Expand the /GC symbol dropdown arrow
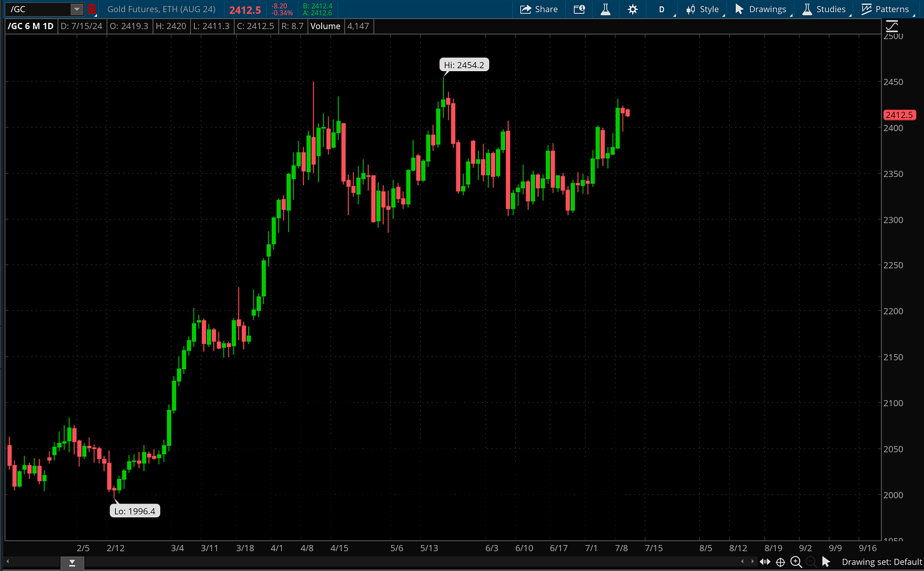 pyautogui.click(x=77, y=10)
